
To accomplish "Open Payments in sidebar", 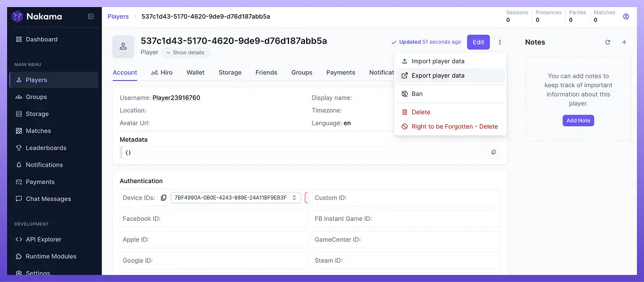I will pos(54,182).
